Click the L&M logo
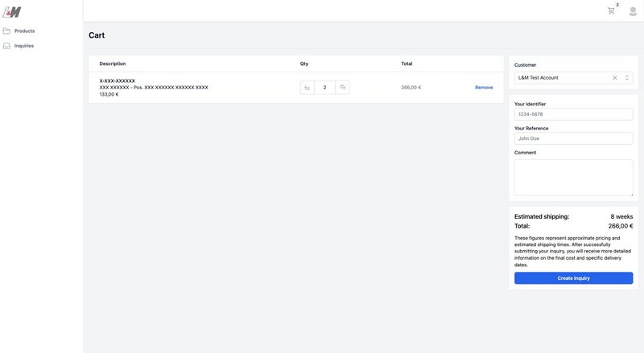The width and height of the screenshot is (644, 353). pos(12,12)
